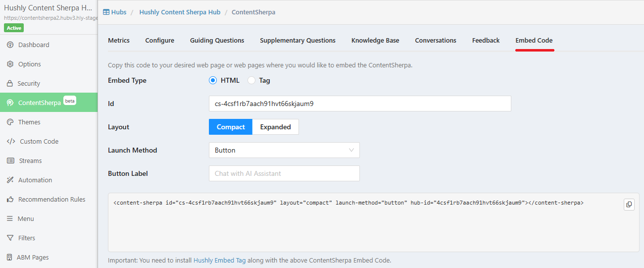The image size is (644, 268).
Task: Choose the Expanded layout
Action: pos(276,127)
